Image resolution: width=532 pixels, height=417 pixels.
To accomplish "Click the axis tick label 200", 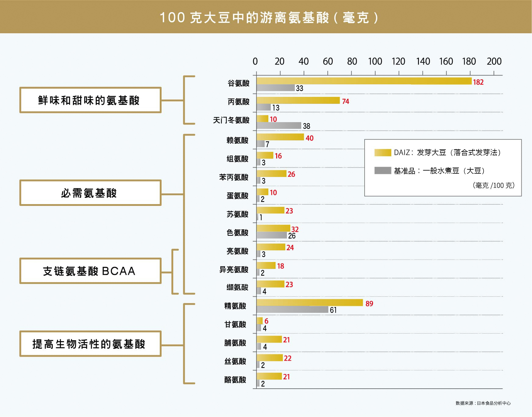I will (494, 62).
